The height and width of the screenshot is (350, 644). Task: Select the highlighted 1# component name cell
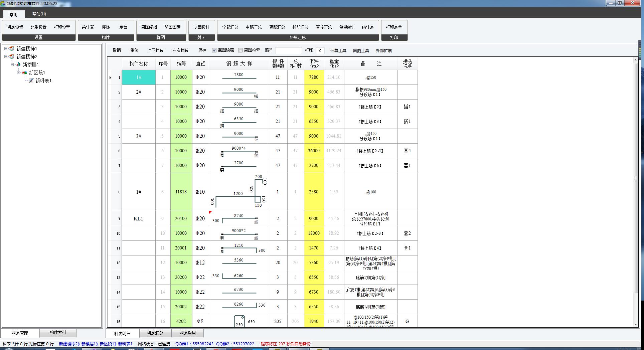(x=139, y=77)
